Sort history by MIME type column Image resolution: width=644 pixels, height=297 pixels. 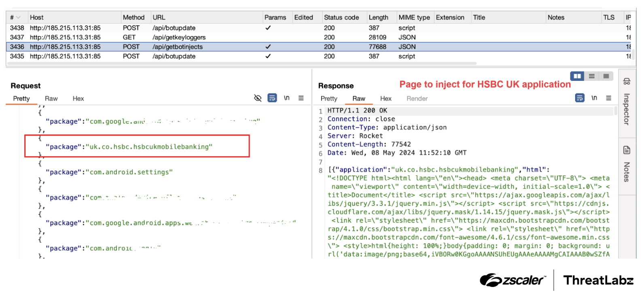pos(415,17)
